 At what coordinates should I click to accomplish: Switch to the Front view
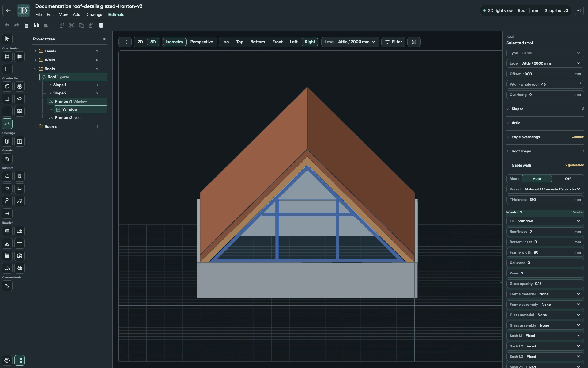pos(277,42)
